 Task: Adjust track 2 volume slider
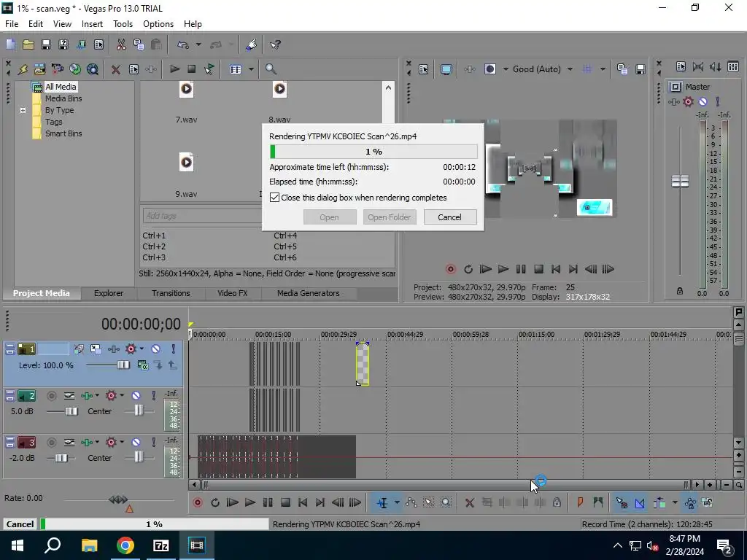click(x=71, y=411)
